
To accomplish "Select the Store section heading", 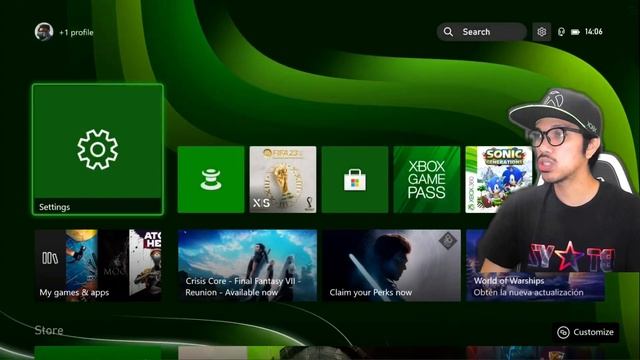I will (x=49, y=330).
